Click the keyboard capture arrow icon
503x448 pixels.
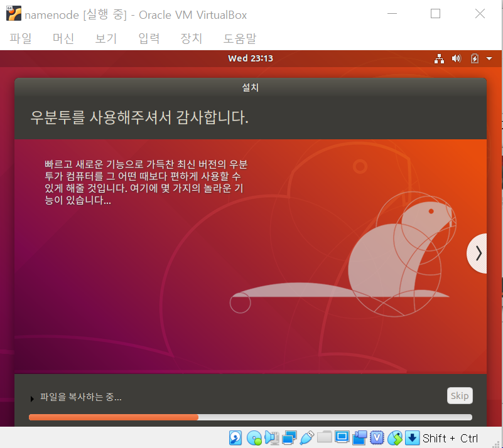412,438
